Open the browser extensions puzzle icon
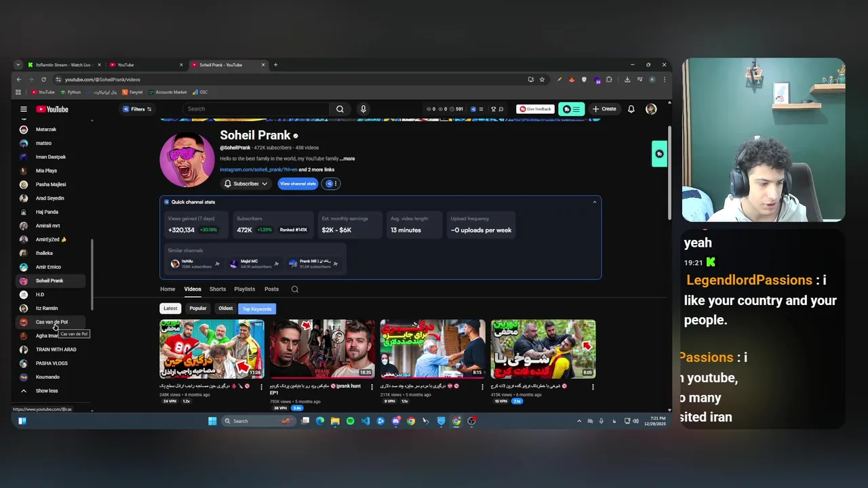The image size is (868, 488). (x=609, y=79)
